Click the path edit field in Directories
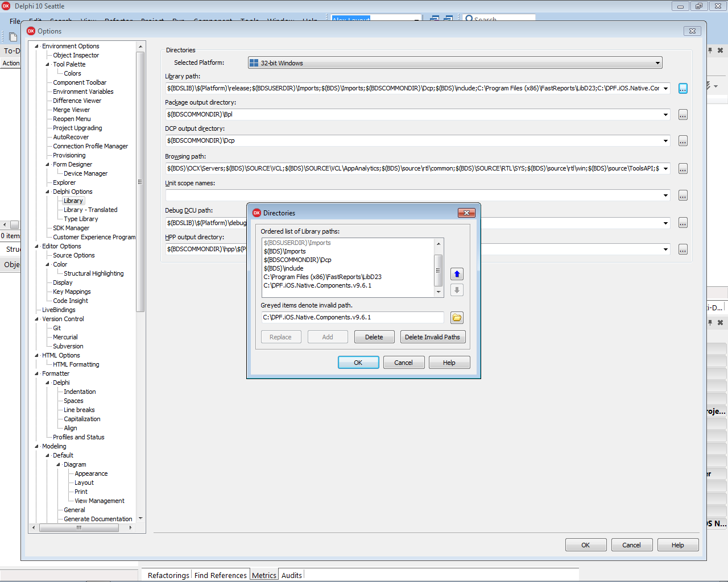The width and height of the screenshot is (728, 582). point(352,318)
